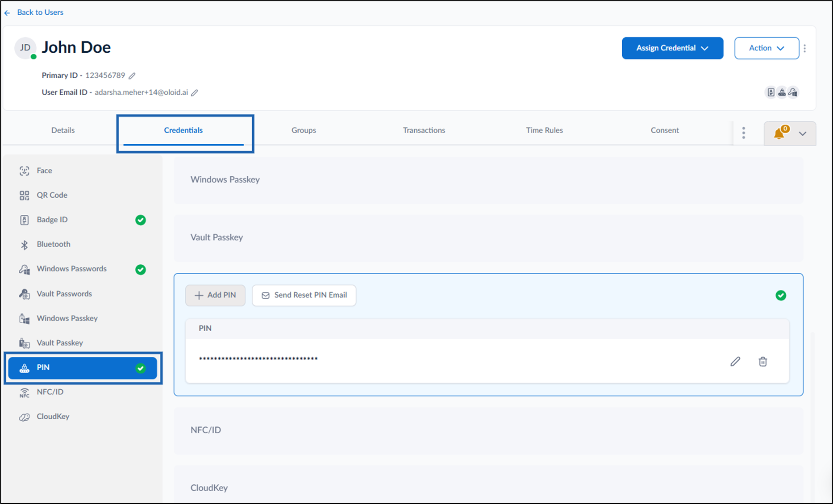Image resolution: width=833 pixels, height=504 pixels.
Task: Switch to the Details tab
Action: 63,130
